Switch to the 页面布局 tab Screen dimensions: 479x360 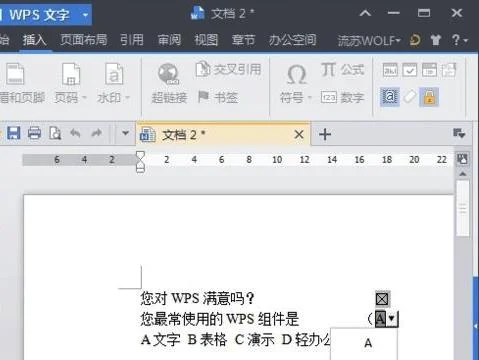pyautogui.click(x=84, y=40)
